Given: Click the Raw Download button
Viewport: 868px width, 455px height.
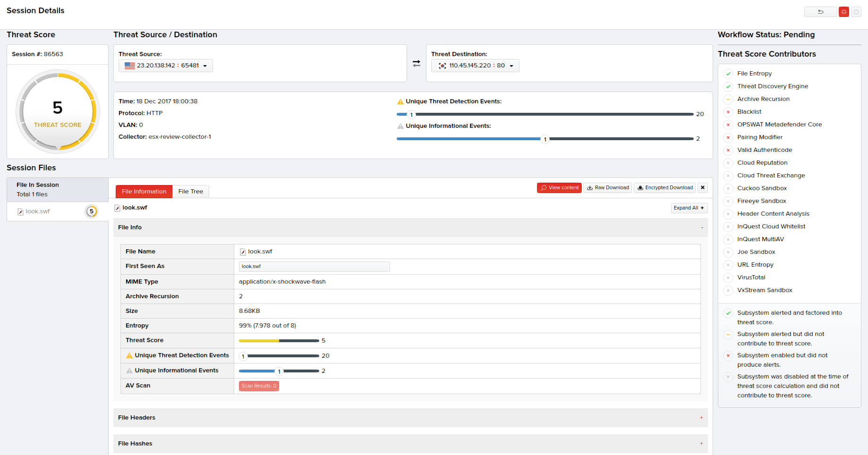Looking at the screenshot, I should click(608, 188).
